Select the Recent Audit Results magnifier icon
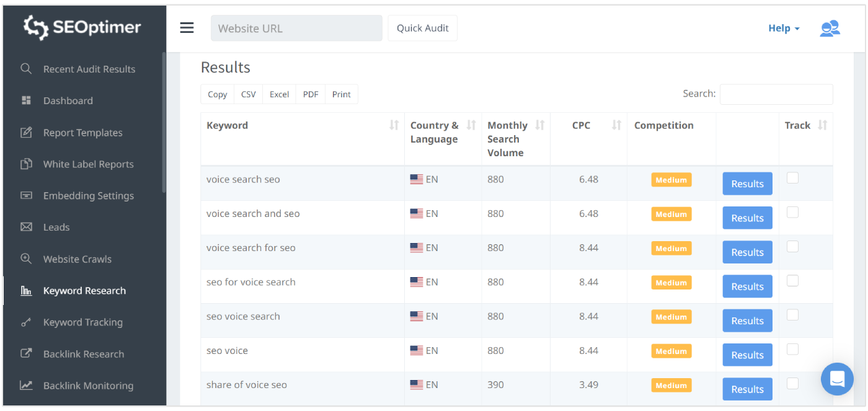868x411 pixels. tap(26, 69)
